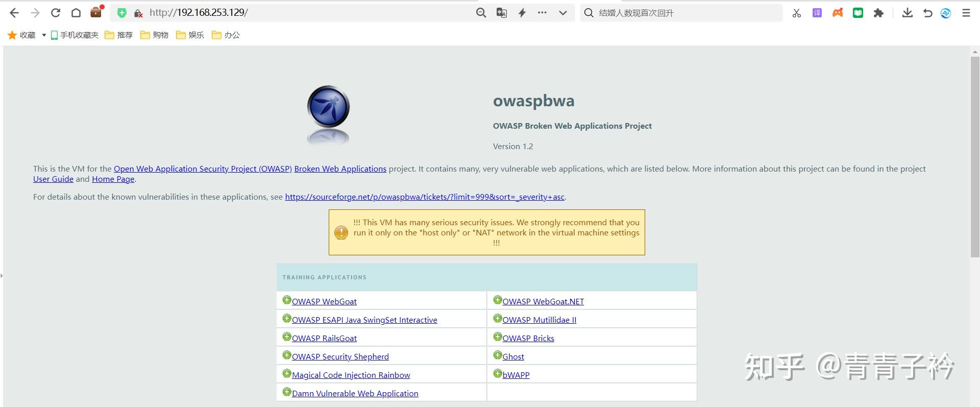Expand Magical Code Injection Rainbow plus icon

[x=287, y=374]
